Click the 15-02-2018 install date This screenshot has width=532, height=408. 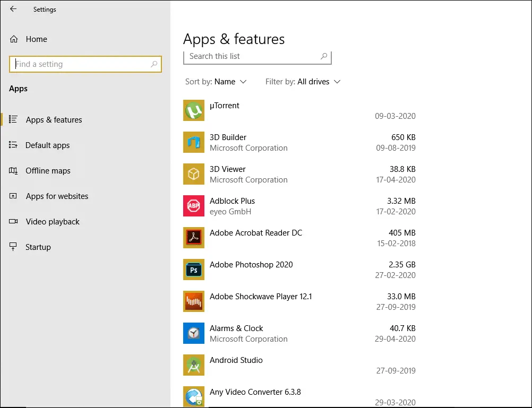(x=396, y=244)
